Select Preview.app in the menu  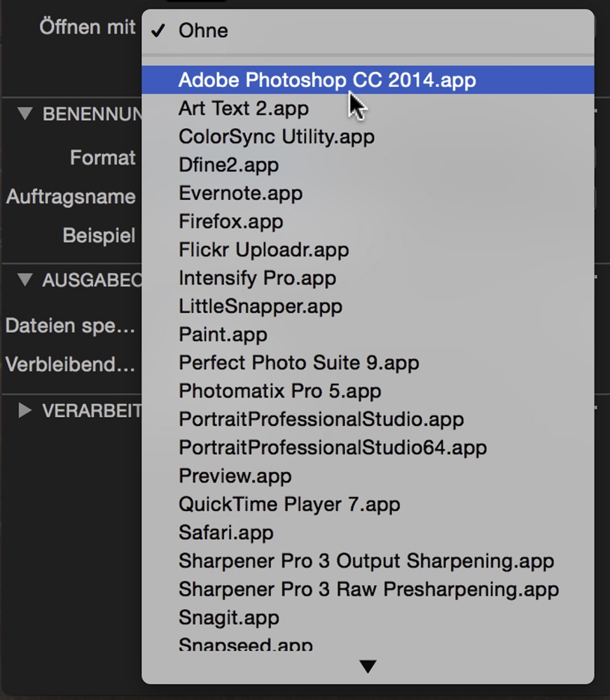[368, 476]
